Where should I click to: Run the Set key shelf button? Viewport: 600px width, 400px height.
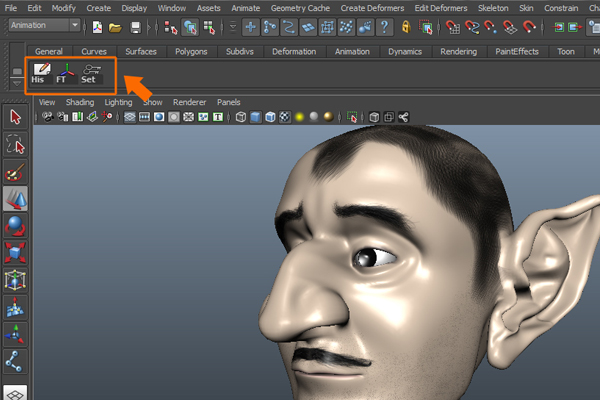coord(91,73)
